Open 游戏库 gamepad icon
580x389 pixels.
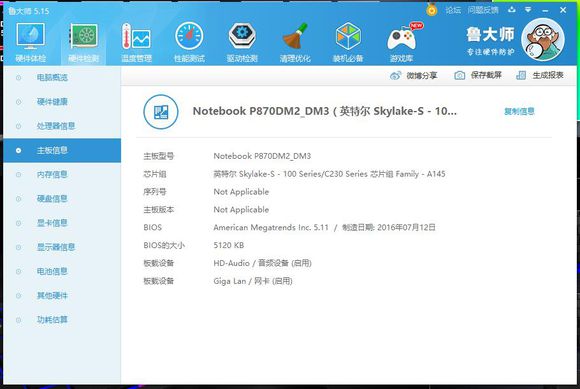coord(402,42)
